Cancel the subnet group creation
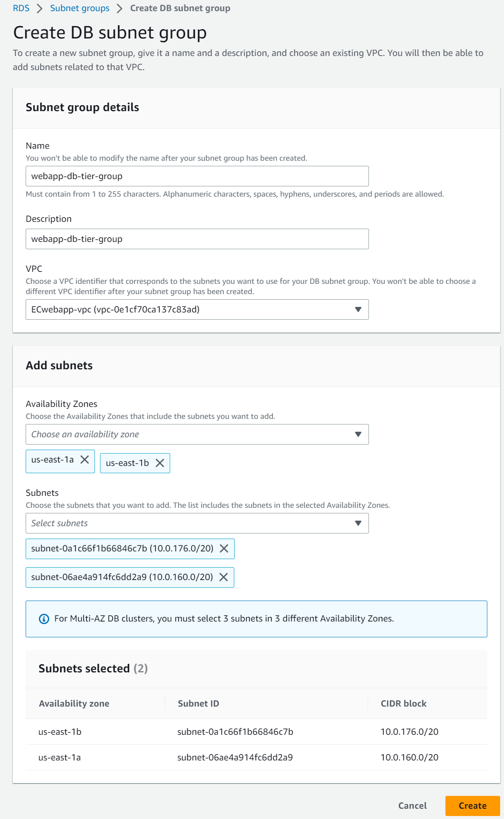Screen dimensions: 504x819 pyautogui.click(x=412, y=806)
